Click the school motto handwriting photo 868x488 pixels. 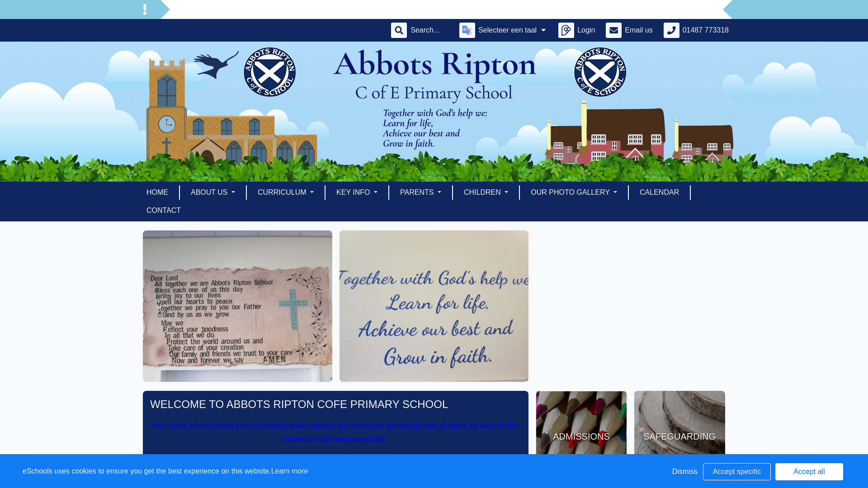click(x=434, y=306)
